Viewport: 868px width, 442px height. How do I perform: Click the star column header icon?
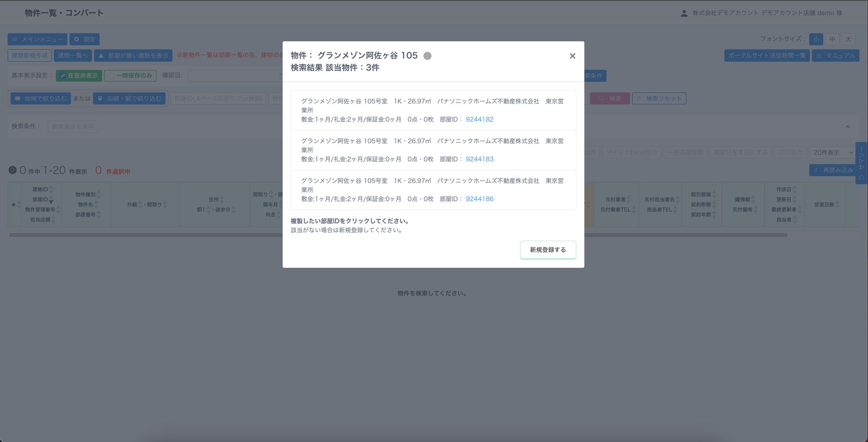coord(14,204)
